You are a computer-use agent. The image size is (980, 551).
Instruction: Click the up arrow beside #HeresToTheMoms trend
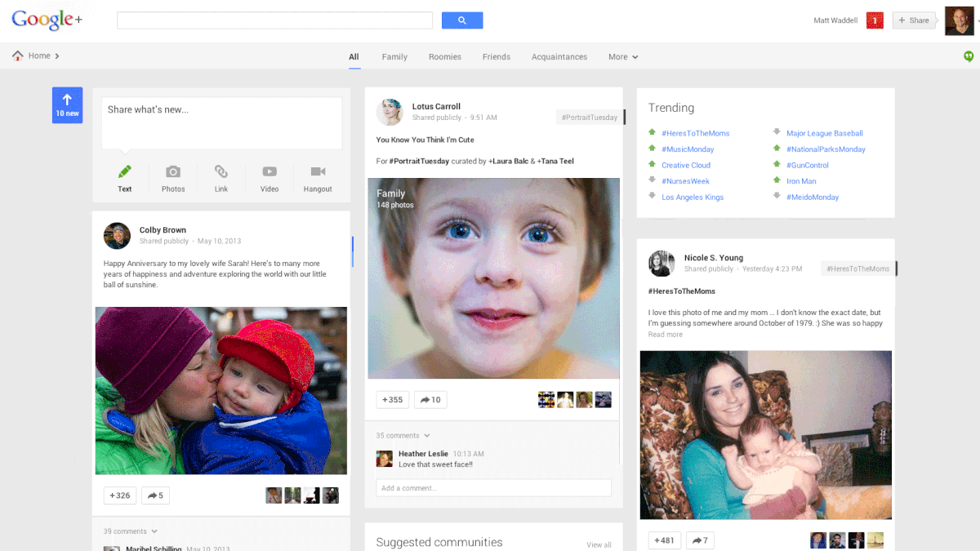652,132
